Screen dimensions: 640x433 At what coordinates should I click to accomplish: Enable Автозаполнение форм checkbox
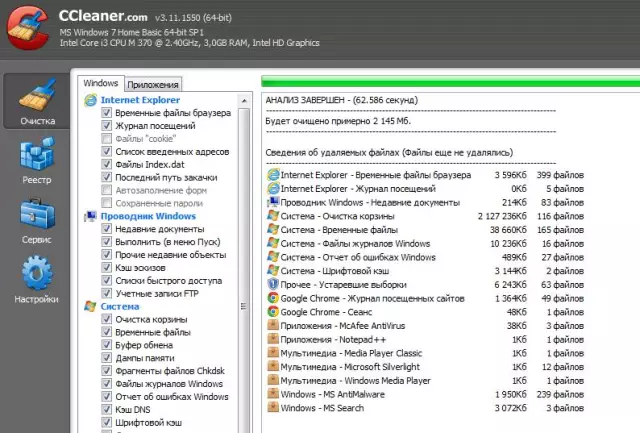107,190
